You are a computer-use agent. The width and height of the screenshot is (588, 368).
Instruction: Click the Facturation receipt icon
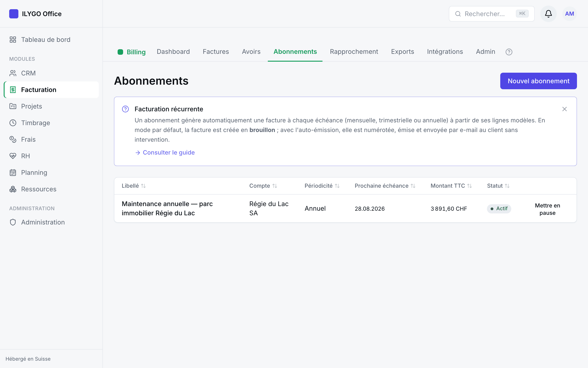click(x=13, y=90)
